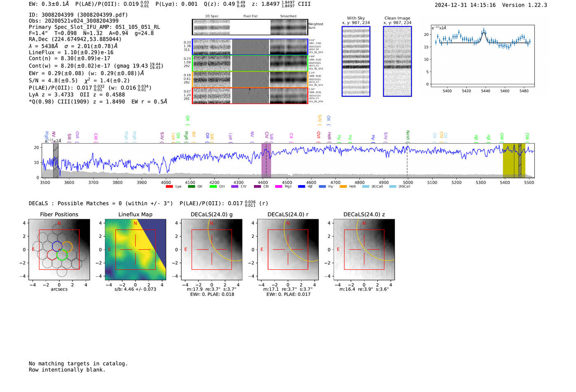The height and width of the screenshot is (392, 576).
Task: Select the red-outlined 2D spectrum row
Action: coord(250,95)
